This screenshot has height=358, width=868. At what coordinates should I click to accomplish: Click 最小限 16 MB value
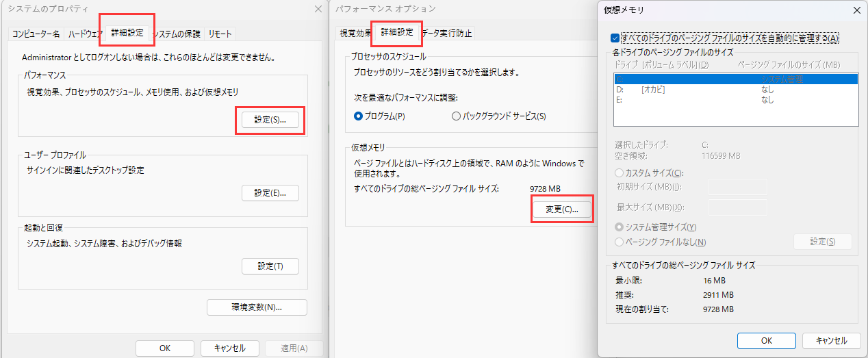pos(713,281)
